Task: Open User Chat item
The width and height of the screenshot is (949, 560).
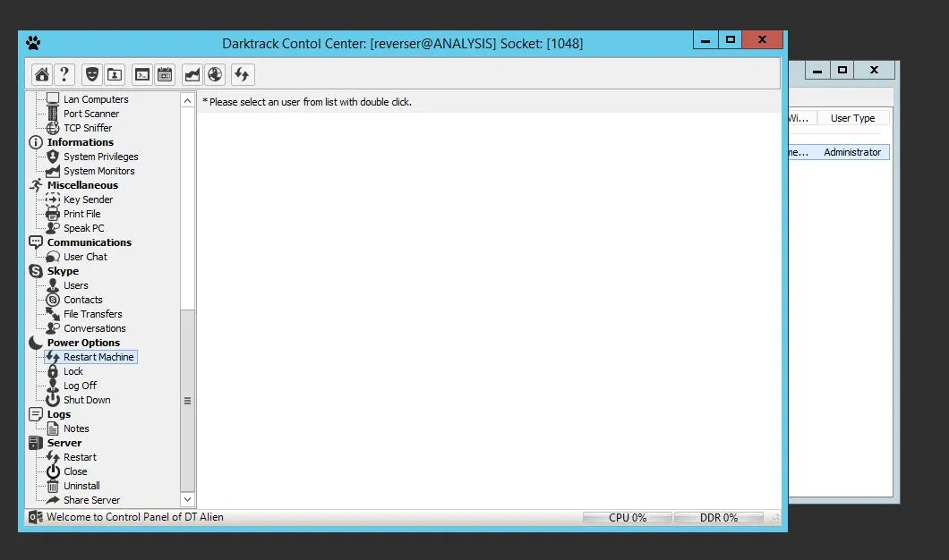Action: point(85,257)
